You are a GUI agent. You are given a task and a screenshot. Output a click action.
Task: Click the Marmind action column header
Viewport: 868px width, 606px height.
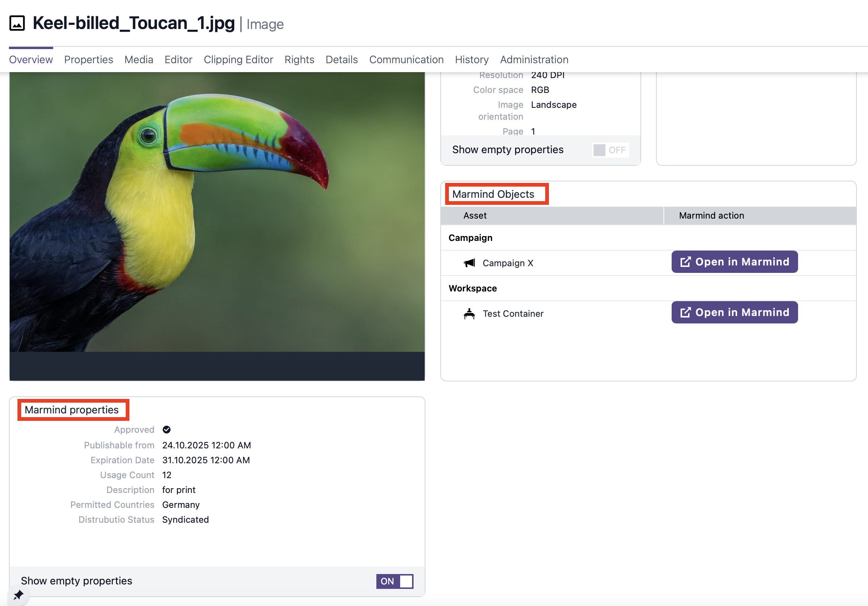pyautogui.click(x=711, y=216)
